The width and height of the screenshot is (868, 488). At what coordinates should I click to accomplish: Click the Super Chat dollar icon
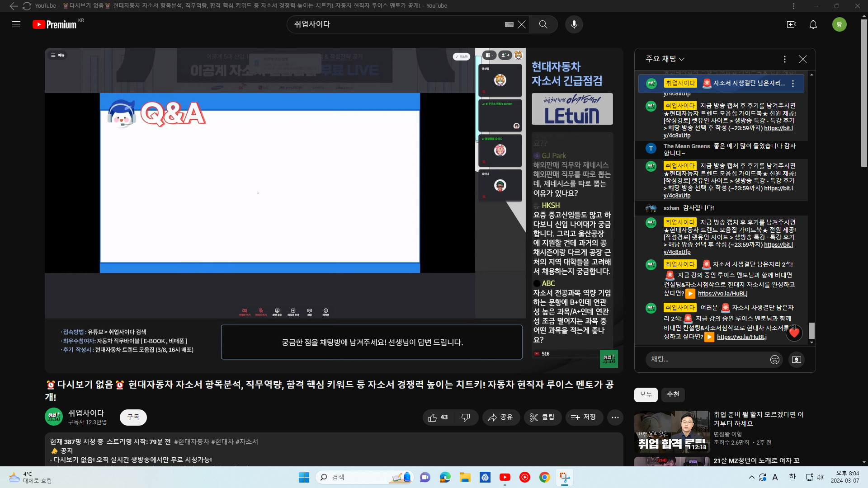click(x=796, y=360)
